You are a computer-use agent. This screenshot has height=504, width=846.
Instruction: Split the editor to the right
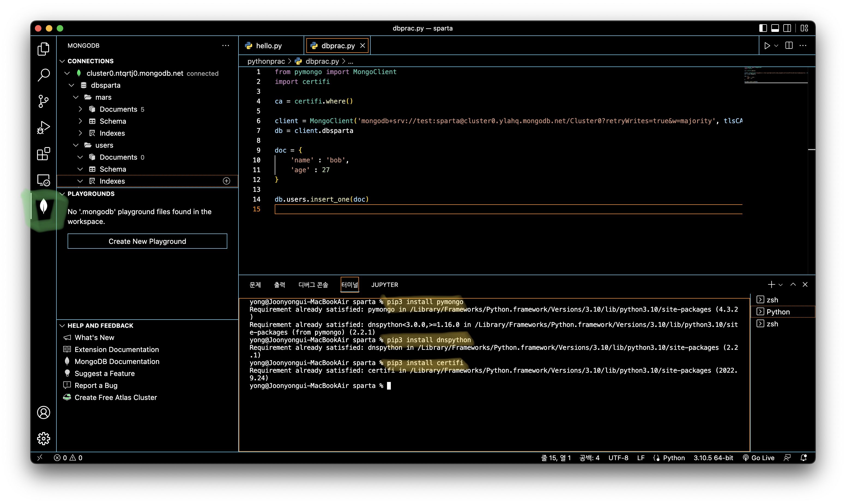coord(789,45)
